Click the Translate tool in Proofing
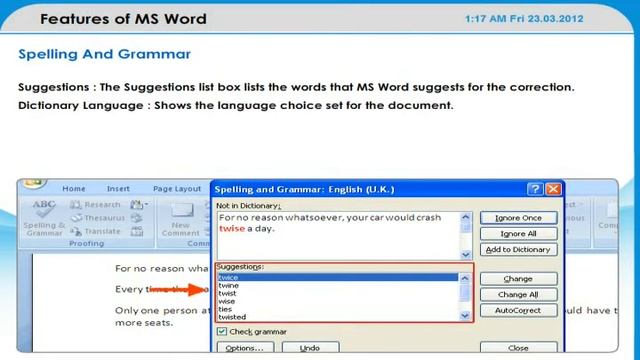 coord(95,231)
